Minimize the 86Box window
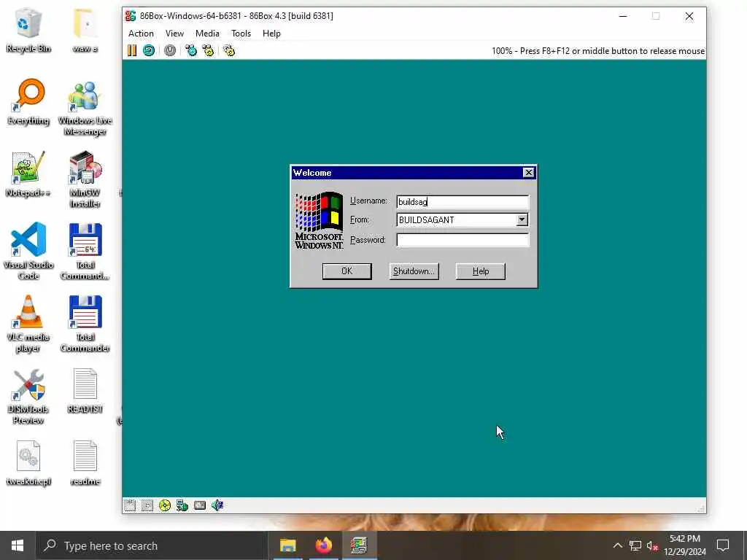Viewport: 747px width, 560px height. [623, 16]
